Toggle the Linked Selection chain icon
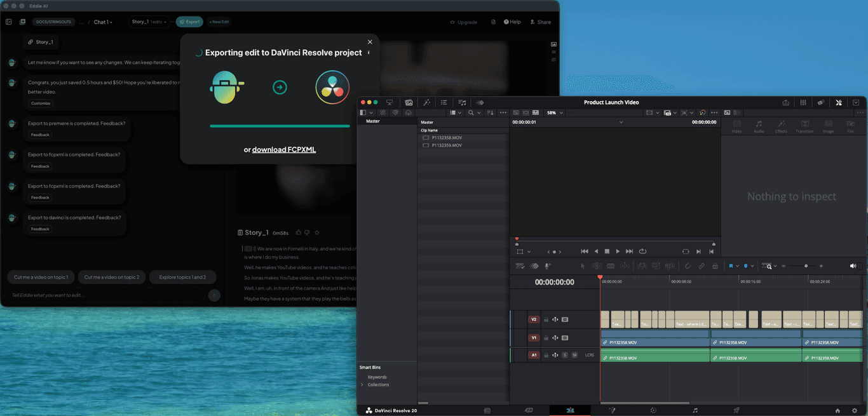The height and width of the screenshot is (416, 868). [x=702, y=266]
